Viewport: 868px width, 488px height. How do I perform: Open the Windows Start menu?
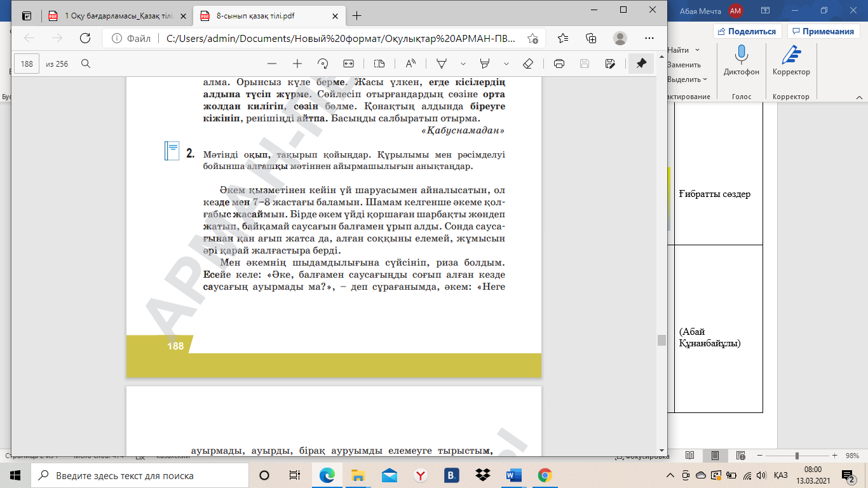coord(15,475)
